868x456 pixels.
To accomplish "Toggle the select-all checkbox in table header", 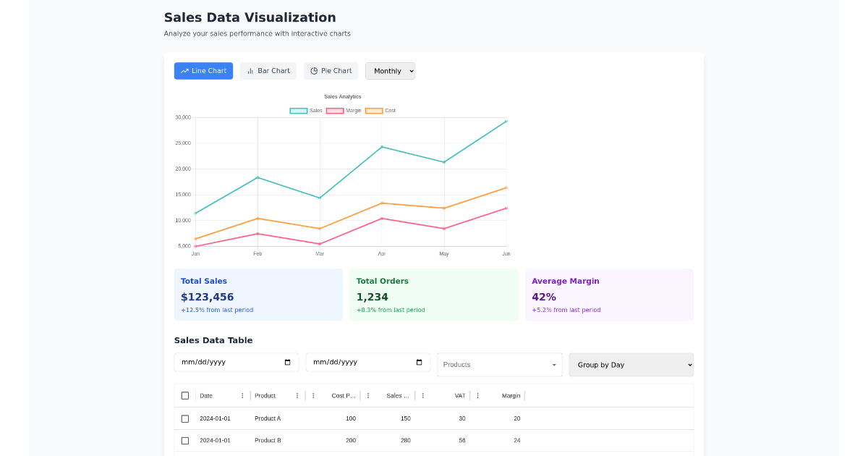I will pos(185,395).
